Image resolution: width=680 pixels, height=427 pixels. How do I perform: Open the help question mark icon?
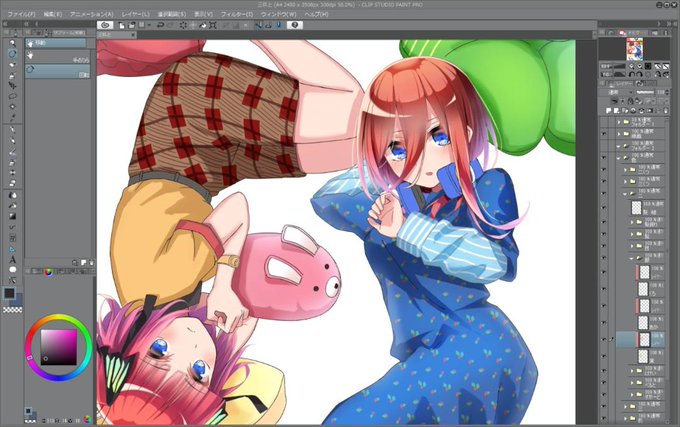(295, 25)
